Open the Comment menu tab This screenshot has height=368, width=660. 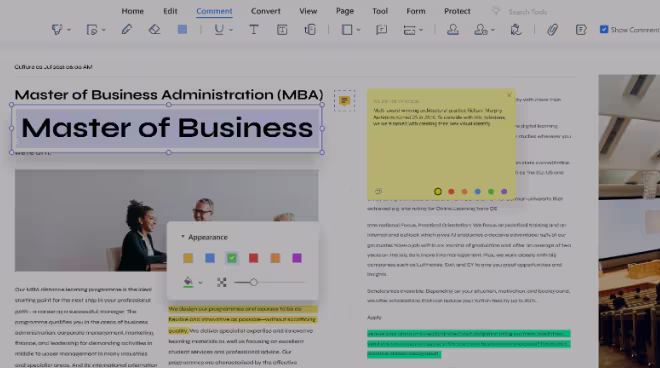[214, 11]
